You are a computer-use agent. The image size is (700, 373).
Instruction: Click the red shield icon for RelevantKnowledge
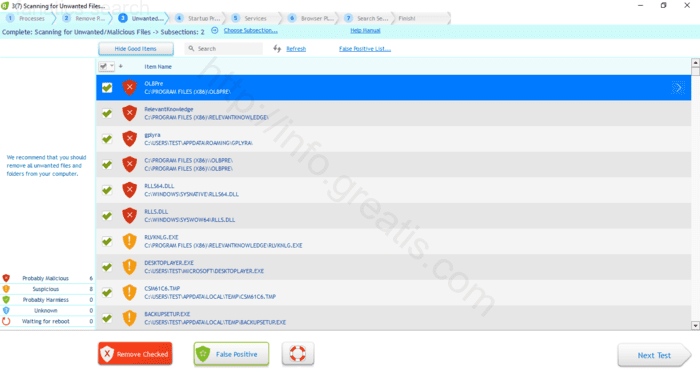coord(129,113)
